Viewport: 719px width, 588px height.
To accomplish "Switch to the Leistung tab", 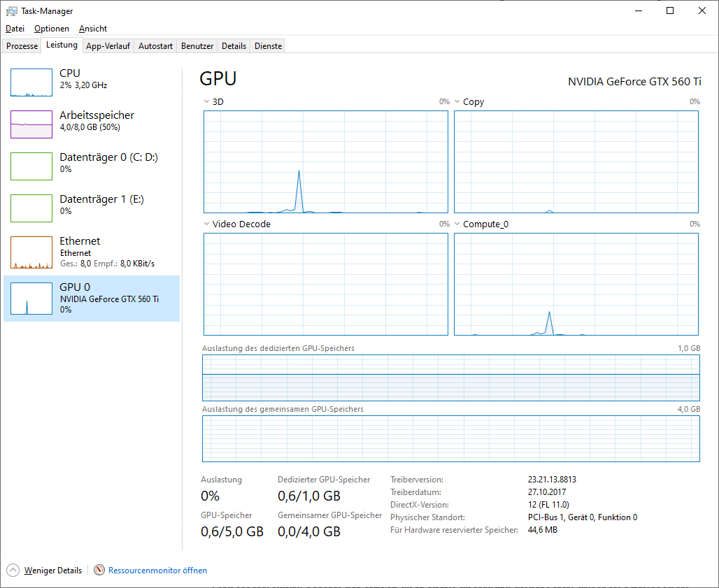I will pos(62,45).
